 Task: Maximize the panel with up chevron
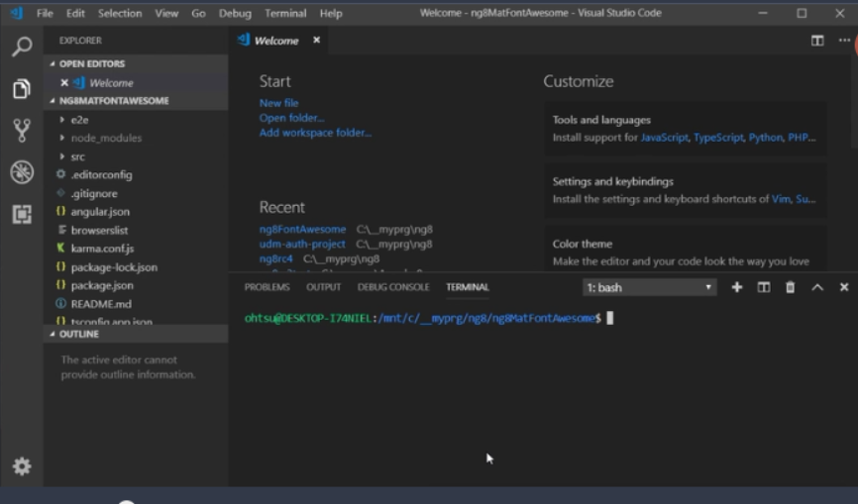point(817,287)
